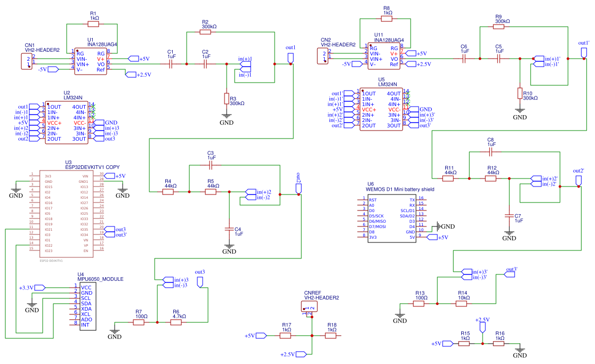This screenshot has height=364, width=595.
Task: Click the -5V net flag at U1
Action: pyautogui.click(x=53, y=69)
